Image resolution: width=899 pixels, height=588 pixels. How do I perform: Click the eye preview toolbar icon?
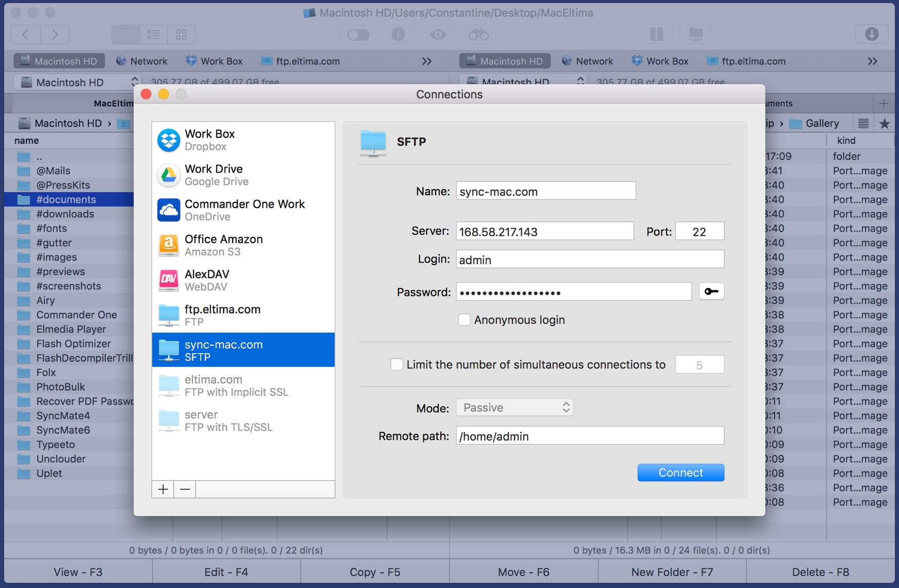[438, 34]
